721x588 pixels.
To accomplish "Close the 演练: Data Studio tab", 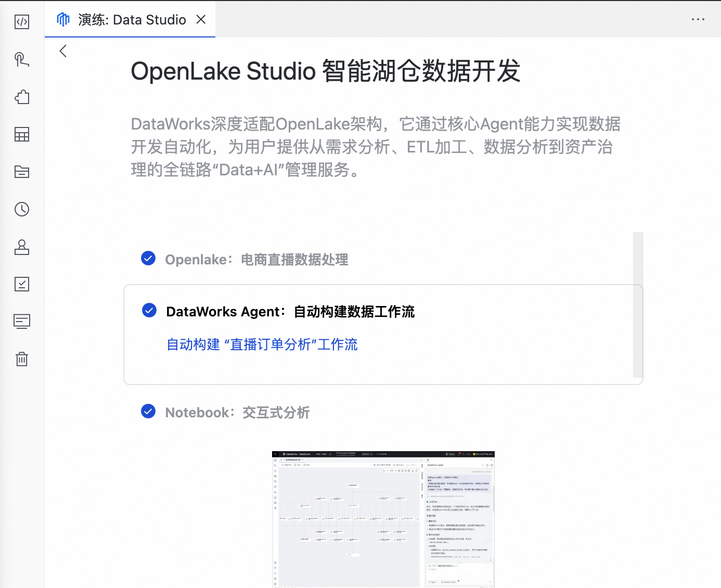I will point(201,19).
